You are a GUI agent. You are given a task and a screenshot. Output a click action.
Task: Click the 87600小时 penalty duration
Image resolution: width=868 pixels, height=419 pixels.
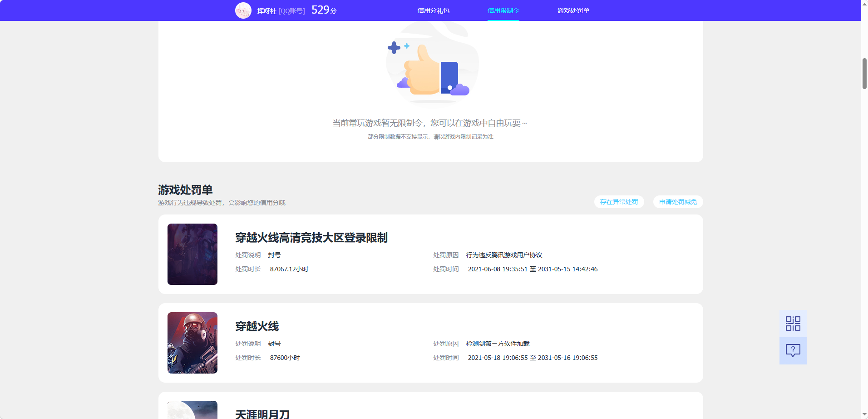click(285, 358)
